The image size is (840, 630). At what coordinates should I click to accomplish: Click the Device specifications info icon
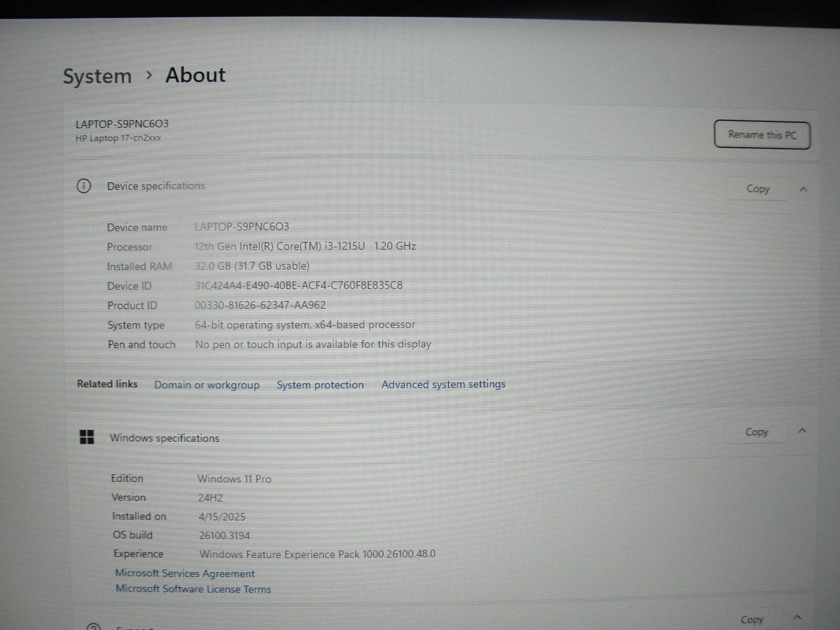coord(83,186)
